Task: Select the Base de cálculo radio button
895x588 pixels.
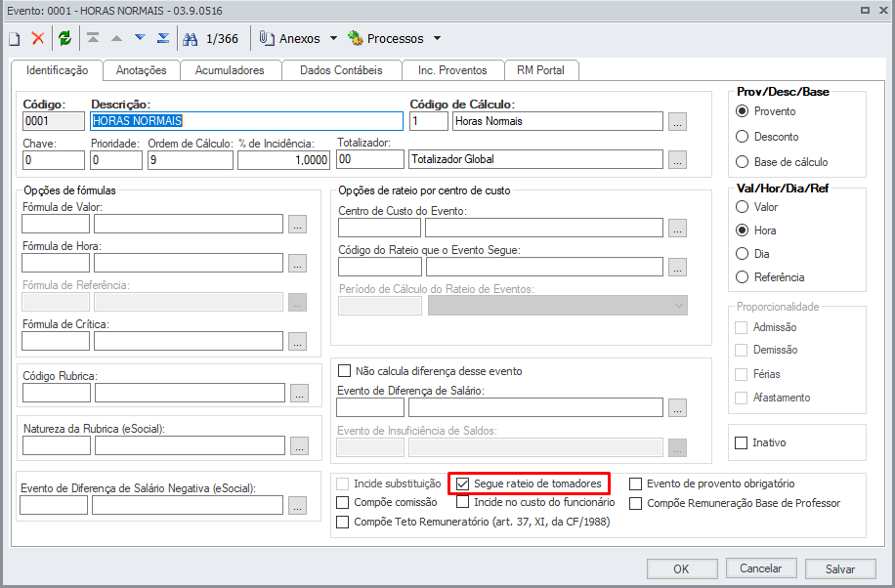Action: click(742, 162)
